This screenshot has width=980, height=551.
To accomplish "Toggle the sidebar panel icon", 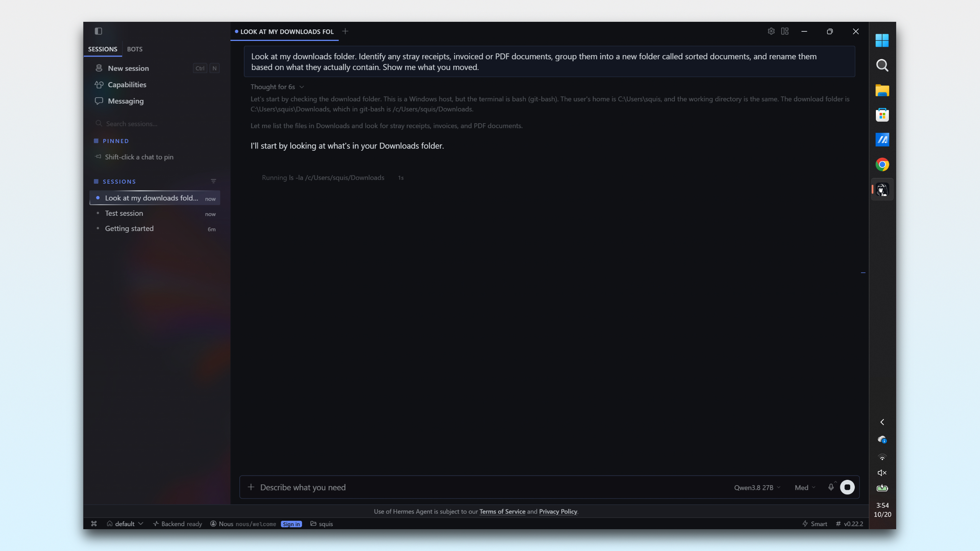I will coord(98,31).
